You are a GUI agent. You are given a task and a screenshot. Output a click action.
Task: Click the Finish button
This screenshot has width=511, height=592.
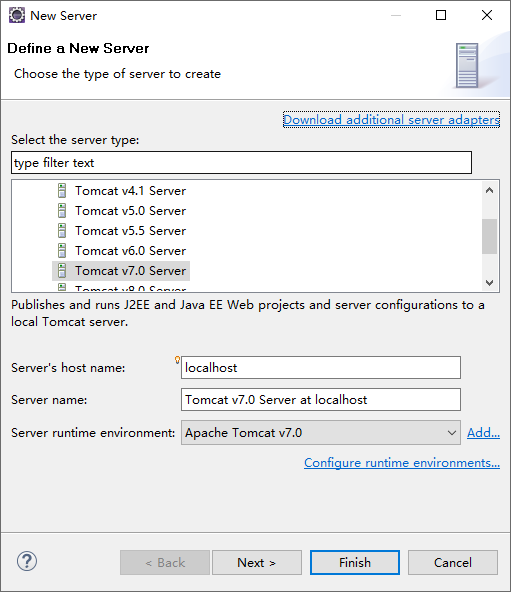(x=355, y=563)
